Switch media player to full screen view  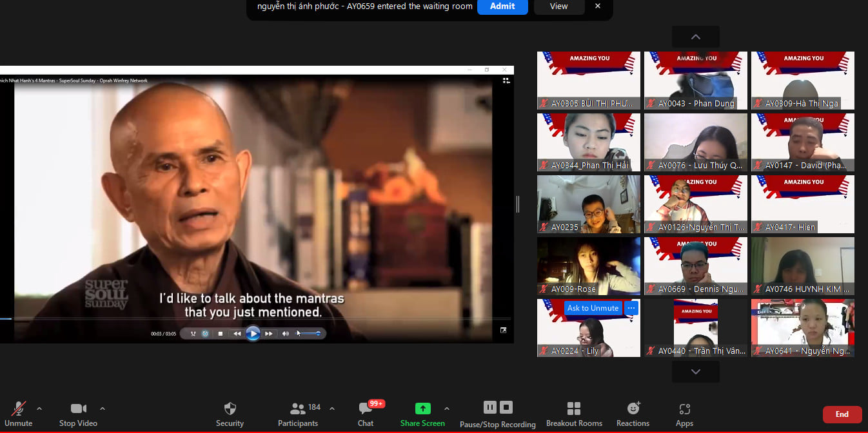point(504,331)
